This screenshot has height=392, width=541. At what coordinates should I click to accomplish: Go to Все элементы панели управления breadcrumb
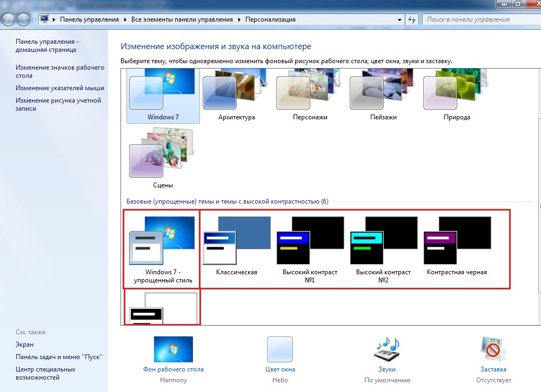coord(182,19)
